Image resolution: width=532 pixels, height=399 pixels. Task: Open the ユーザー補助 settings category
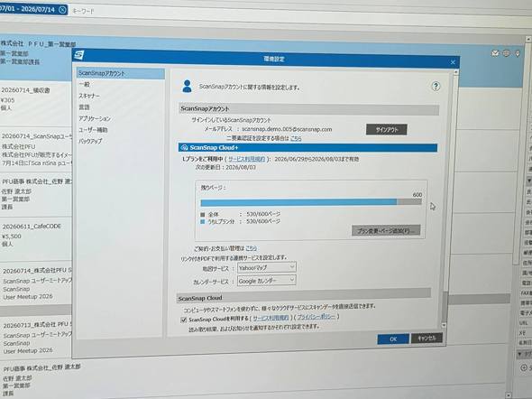pyautogui.click(x=93, y=130)
